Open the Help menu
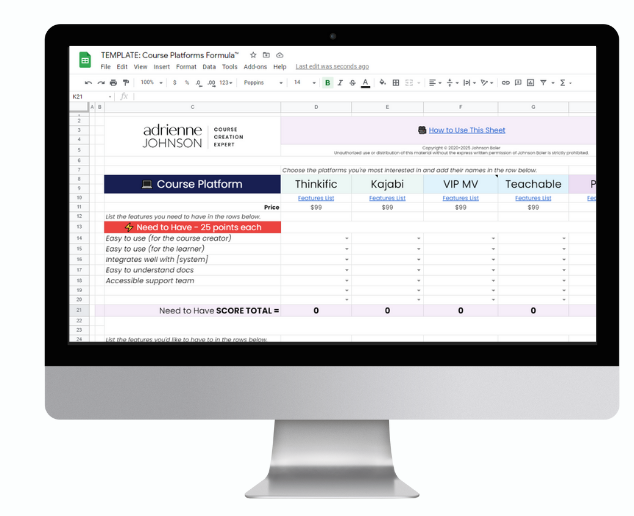The height and width of the screenshot is (516, 634). coord(280,67)
